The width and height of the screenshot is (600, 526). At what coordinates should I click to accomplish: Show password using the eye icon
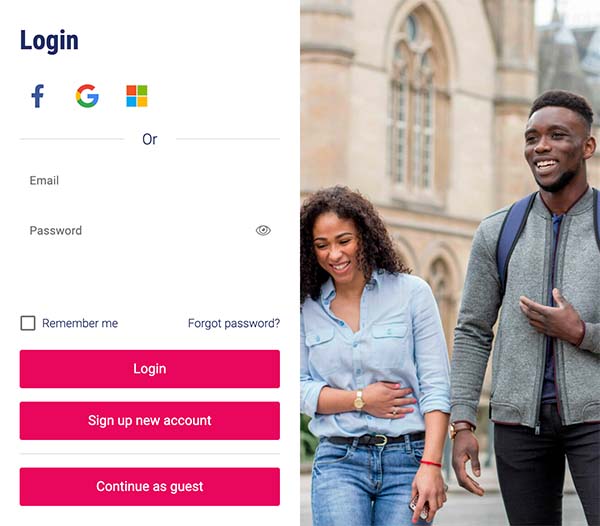coord(263,230)
